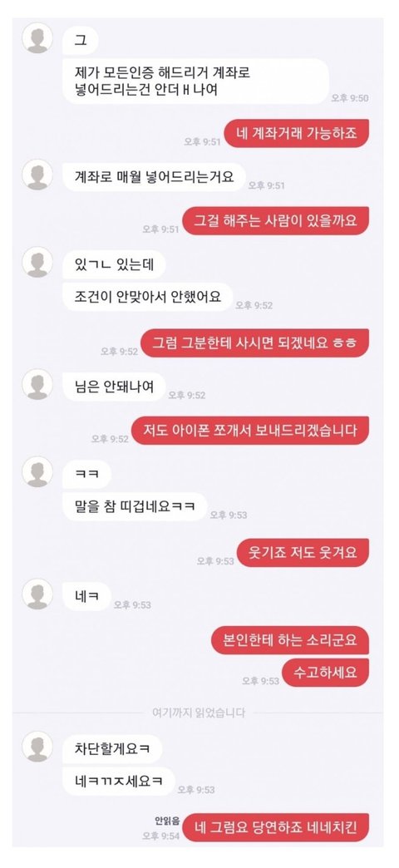
Task: Click the '수고하세요' reply bubble
Action: (325, 673)
